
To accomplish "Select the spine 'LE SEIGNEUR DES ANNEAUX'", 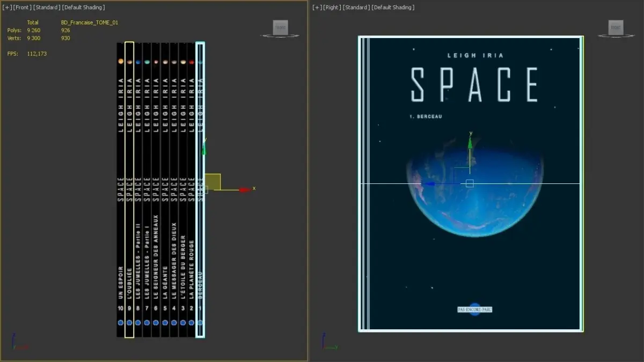I will 156,190.
